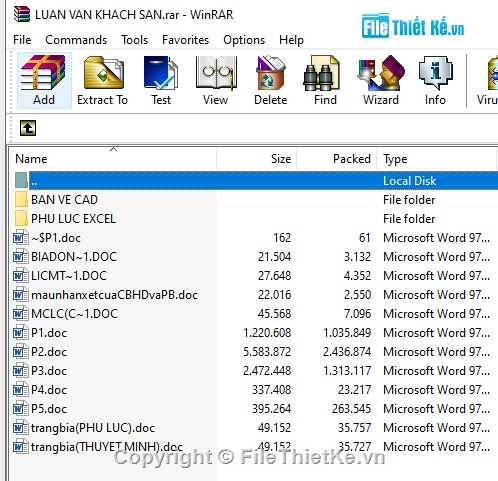
Task: Select file name 'P1.doc'
Action: coord(49,333)
